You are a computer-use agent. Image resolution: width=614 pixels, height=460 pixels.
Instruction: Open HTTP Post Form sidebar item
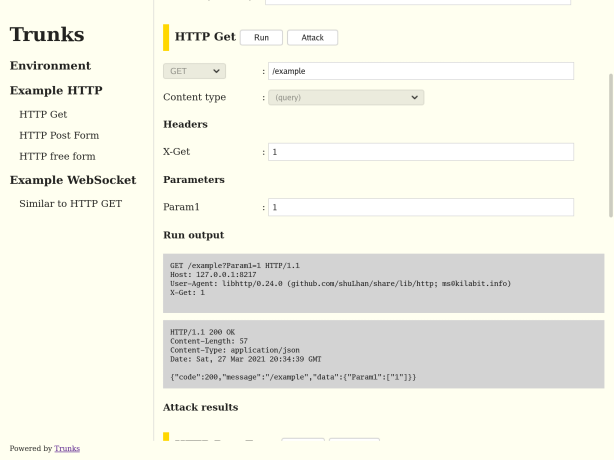59,135
